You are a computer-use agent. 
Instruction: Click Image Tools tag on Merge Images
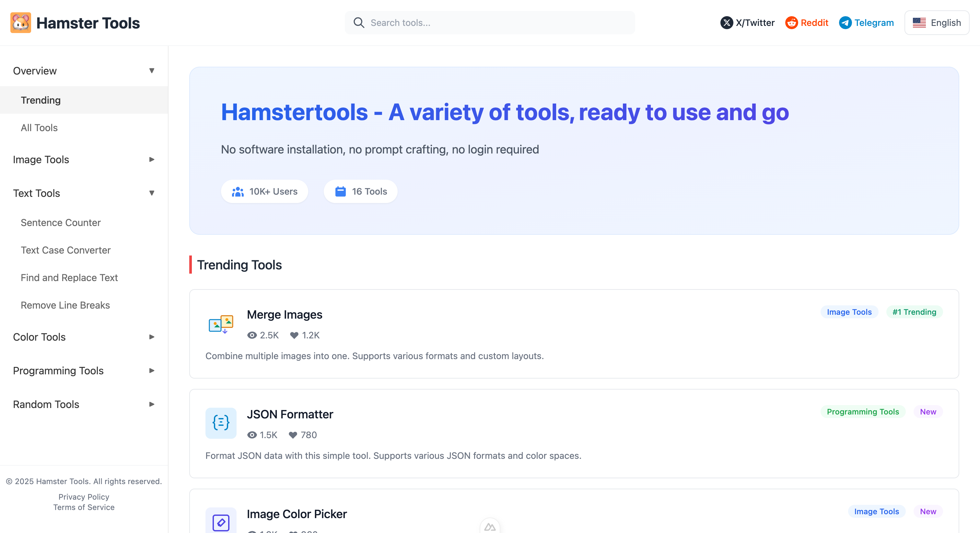[x=849, y=312]
